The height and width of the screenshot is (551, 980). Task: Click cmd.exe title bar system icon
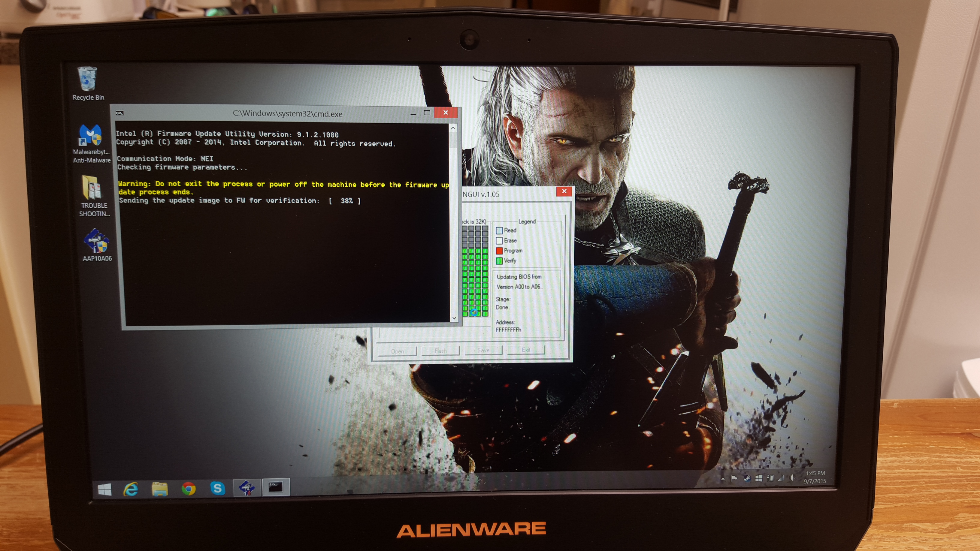[x=119, y=113]
